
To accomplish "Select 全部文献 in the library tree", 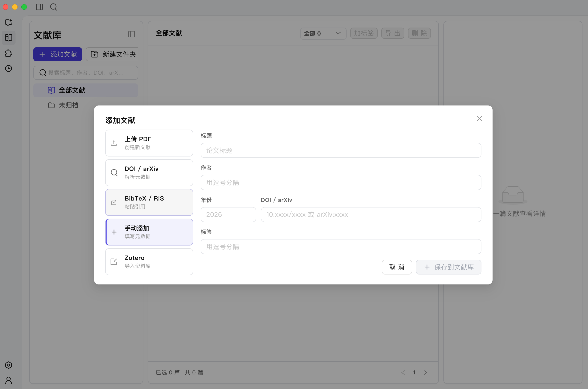I will (86, 90).
